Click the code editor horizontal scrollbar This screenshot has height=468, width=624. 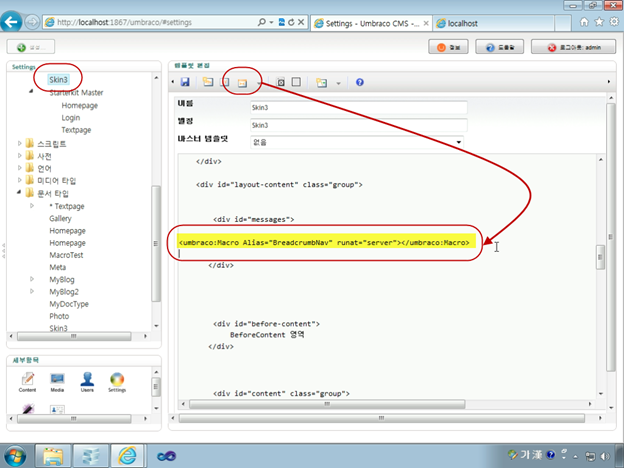pyautogui.click(x=327, y=404)
